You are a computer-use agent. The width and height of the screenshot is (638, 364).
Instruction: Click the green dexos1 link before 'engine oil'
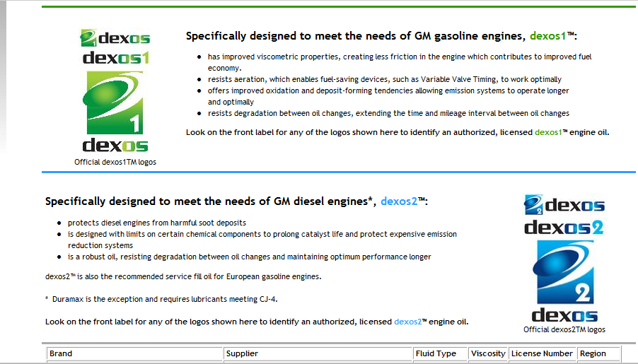tap(548, 132)
